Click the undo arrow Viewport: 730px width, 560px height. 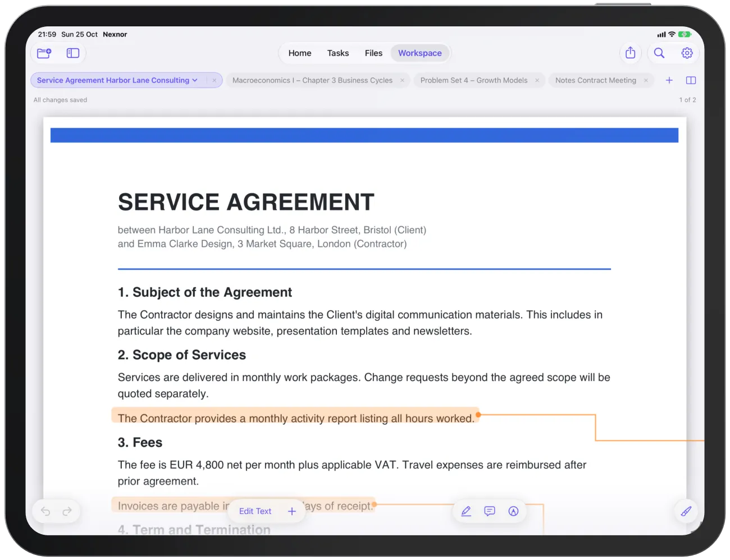(x=45, y=511)
